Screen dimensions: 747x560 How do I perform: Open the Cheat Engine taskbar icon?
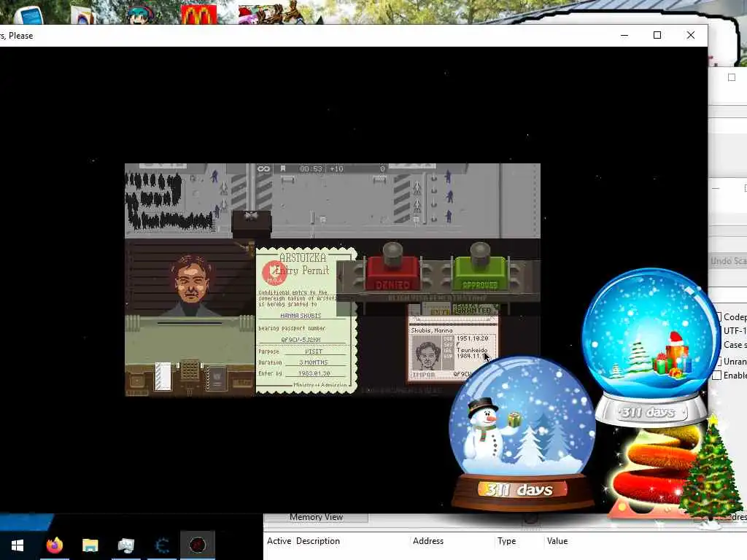[162, 545]
